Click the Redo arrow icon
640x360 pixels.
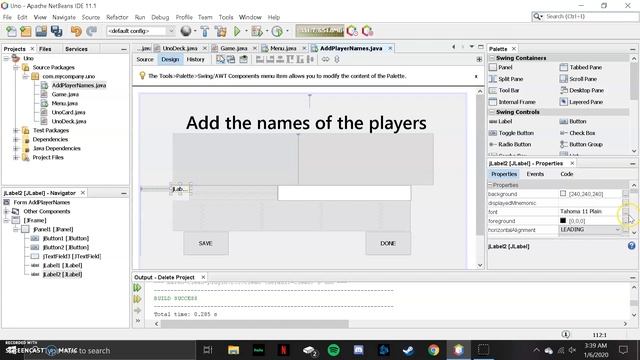pyautogui.click(x=91, y=31)
